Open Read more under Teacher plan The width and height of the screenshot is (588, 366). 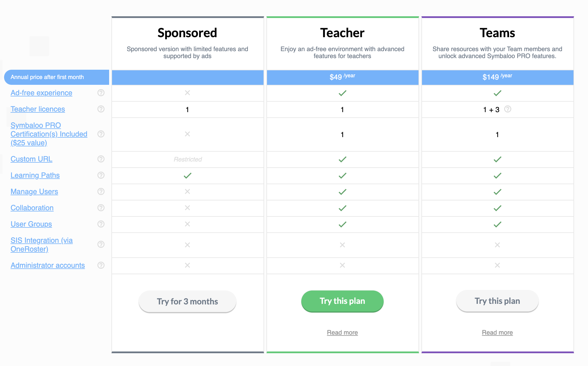coord(342,332)
